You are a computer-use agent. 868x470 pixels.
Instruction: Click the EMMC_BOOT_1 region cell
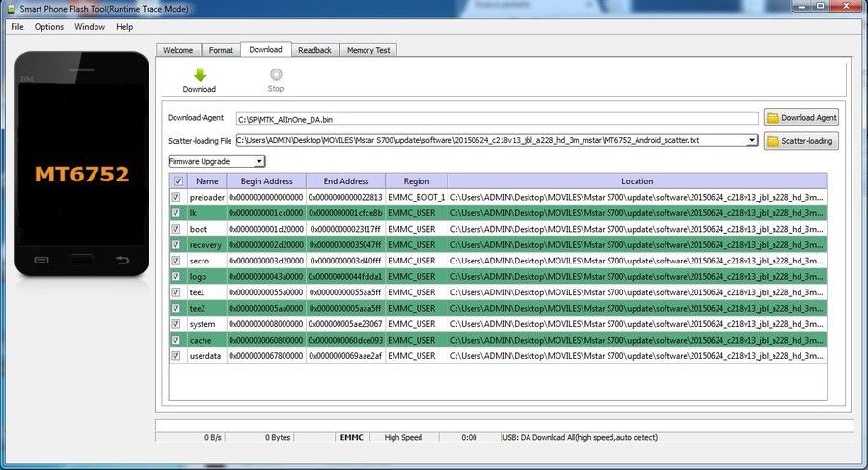click(417, 197)
